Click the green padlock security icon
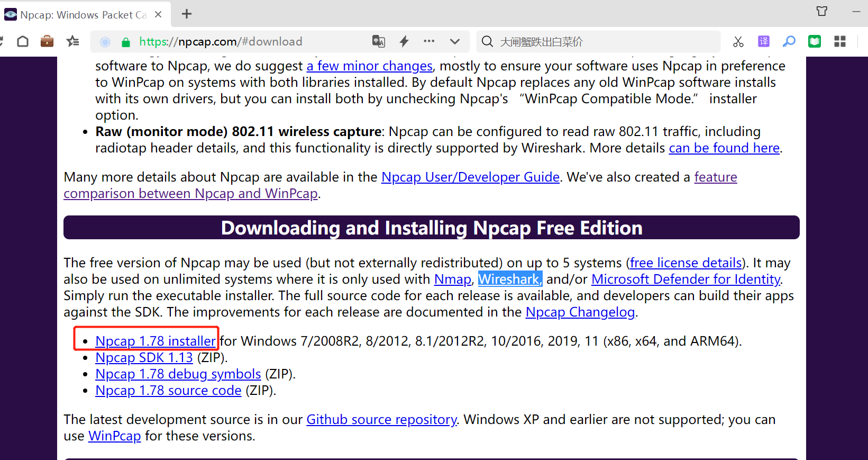The width and height of the screenshot is (868, 460). pos(126,42)
